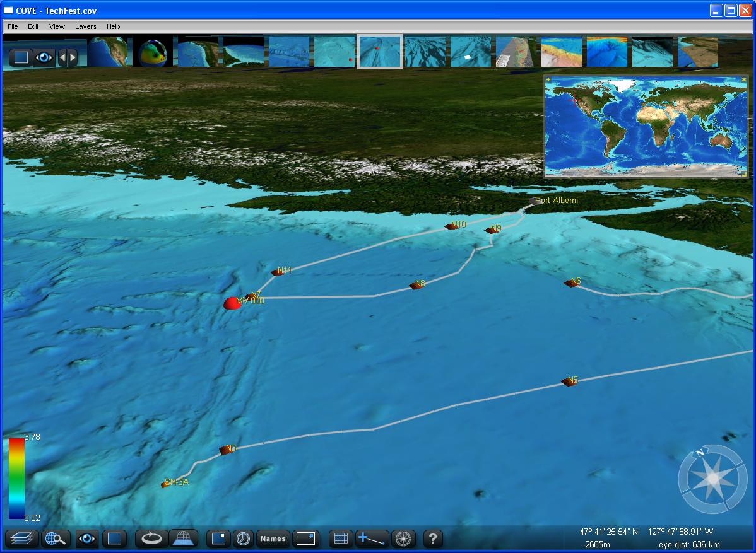Go to the next view with right arrow

73,57
